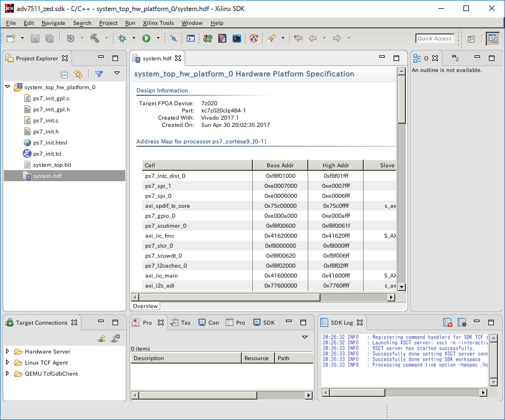This screenshot has height=420, width=505.
Task: Open the Xilinx Tools menu
Action: pyautogui.click(x=158, y=23)
